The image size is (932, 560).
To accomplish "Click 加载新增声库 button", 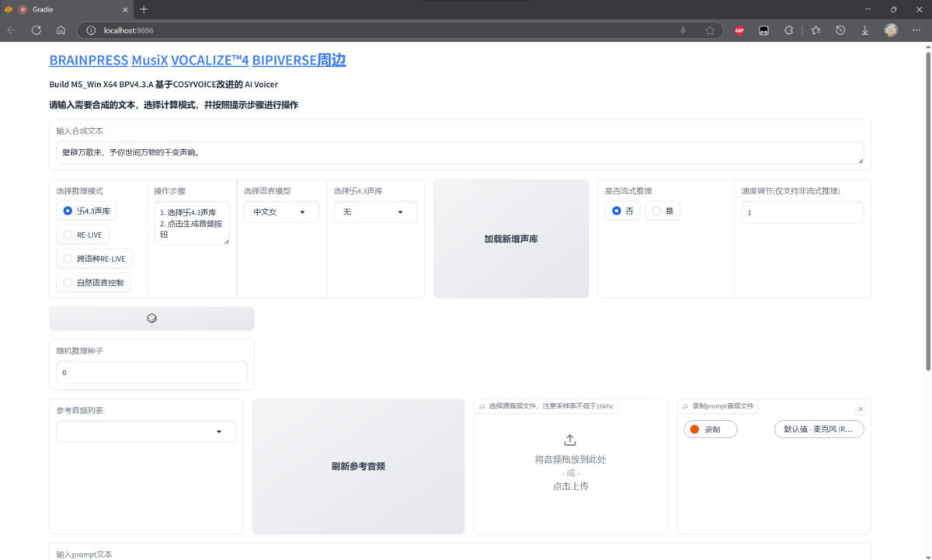I will tap(511, 239).
